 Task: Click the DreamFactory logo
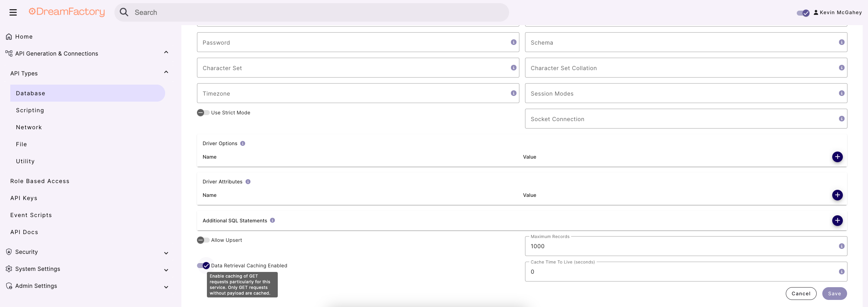click(67, 12)
